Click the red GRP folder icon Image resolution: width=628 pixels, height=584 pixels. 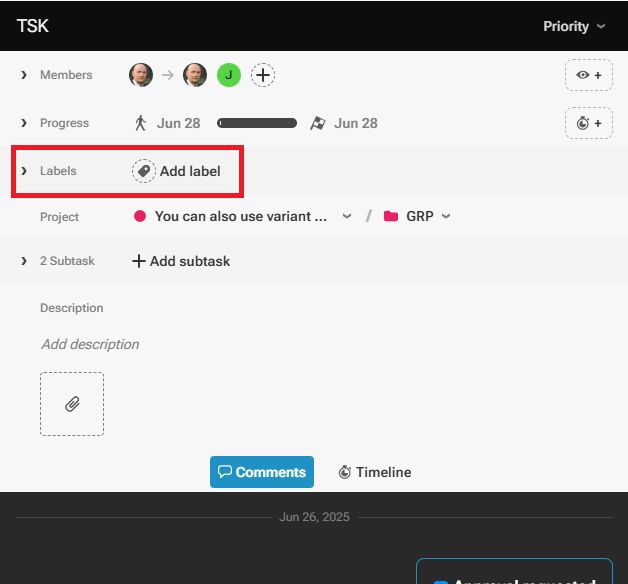pos(391,216)
